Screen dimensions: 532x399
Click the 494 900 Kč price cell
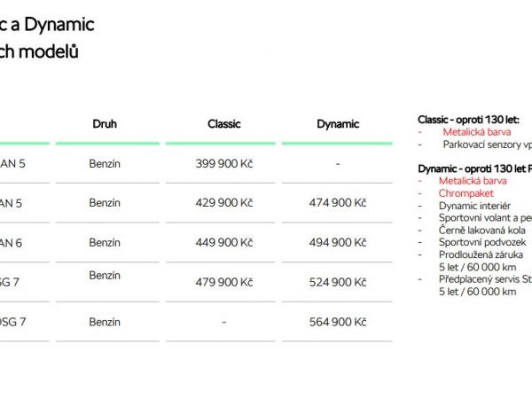point(337,243)
